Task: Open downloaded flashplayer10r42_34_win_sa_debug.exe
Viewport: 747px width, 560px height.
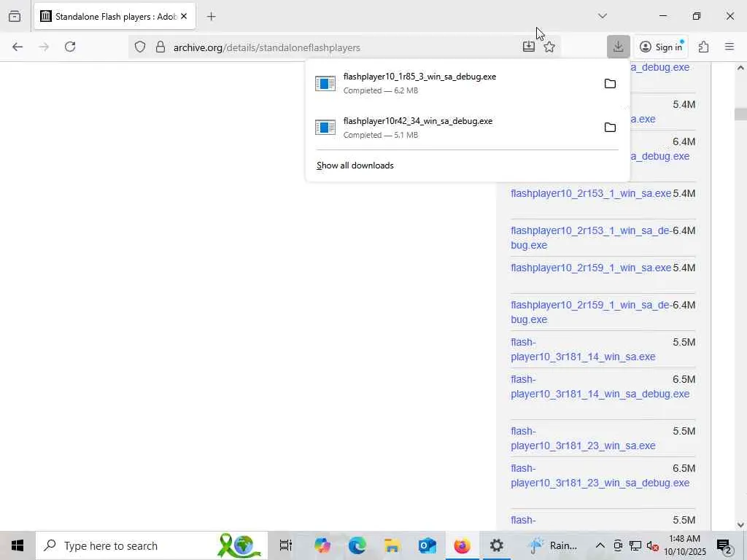Action: (x=452, y=128)
